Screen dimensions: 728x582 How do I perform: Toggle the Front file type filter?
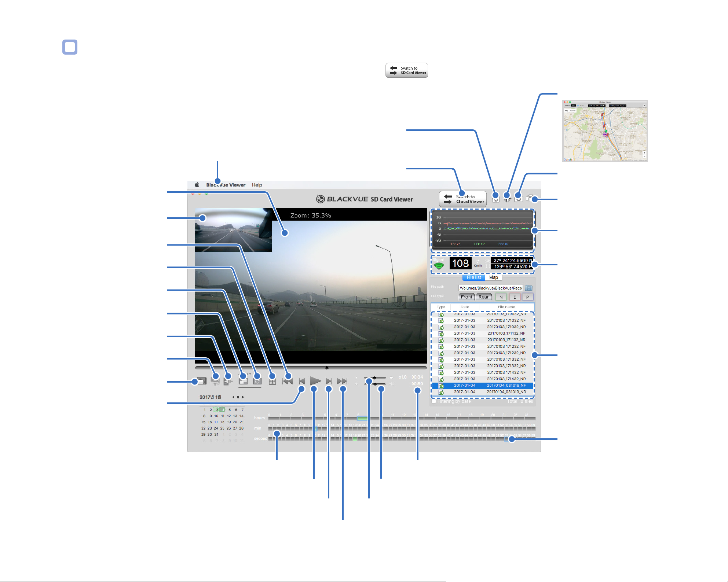[x=467, y=297]
